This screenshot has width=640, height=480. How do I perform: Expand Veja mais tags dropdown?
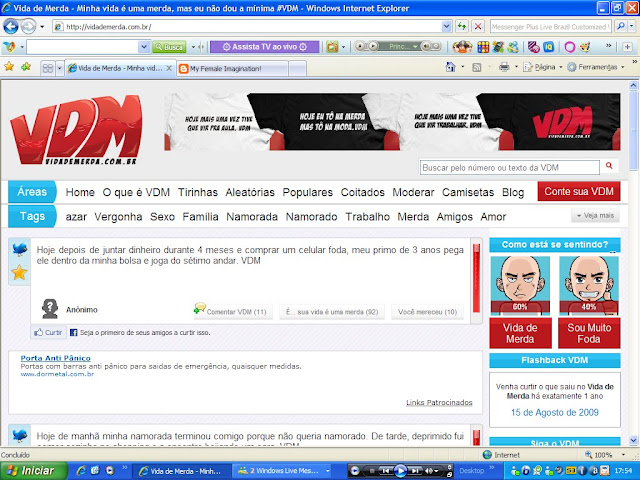click(595, 215)
